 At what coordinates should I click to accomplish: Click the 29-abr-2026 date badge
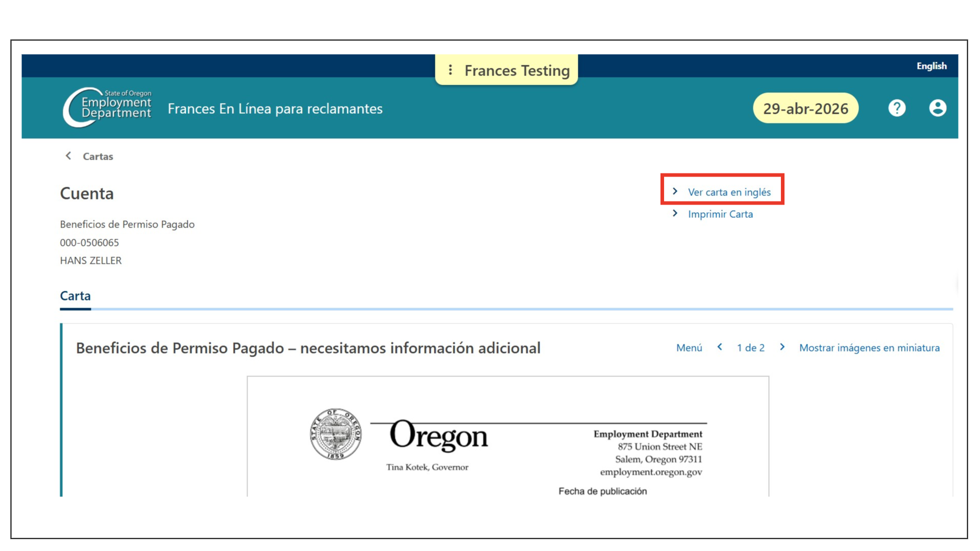coord(805,108)
